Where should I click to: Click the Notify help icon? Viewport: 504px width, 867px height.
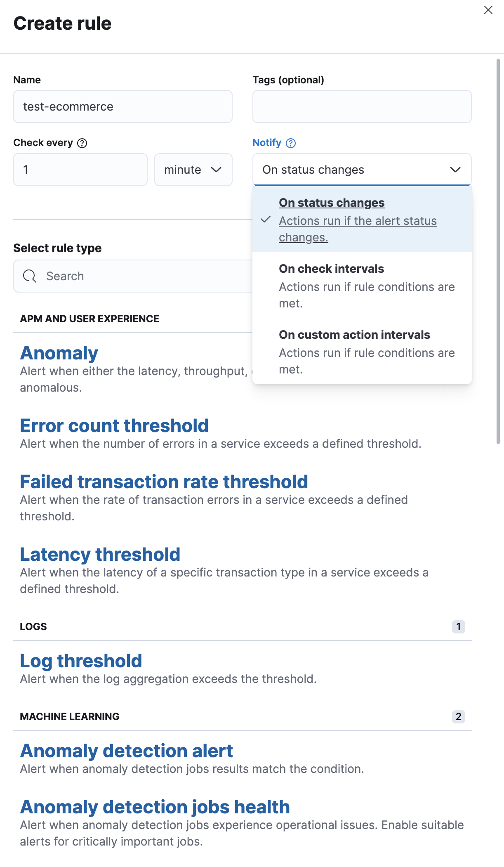pyautogui.click(x=291, y=143)
